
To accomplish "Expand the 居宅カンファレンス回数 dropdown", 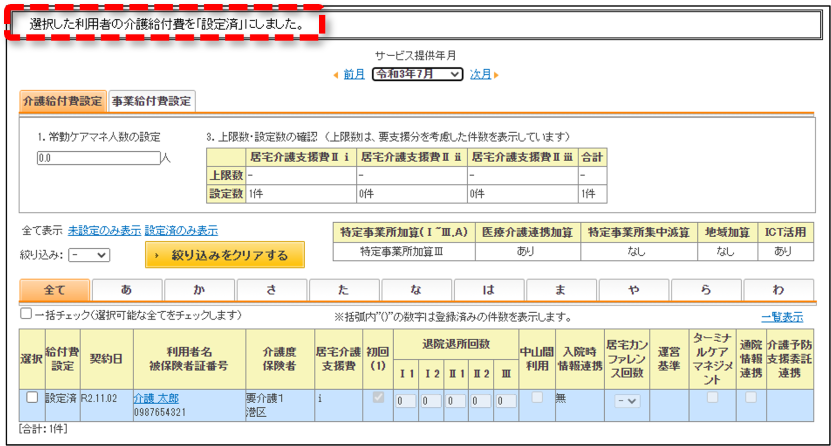I will point(627,401).
